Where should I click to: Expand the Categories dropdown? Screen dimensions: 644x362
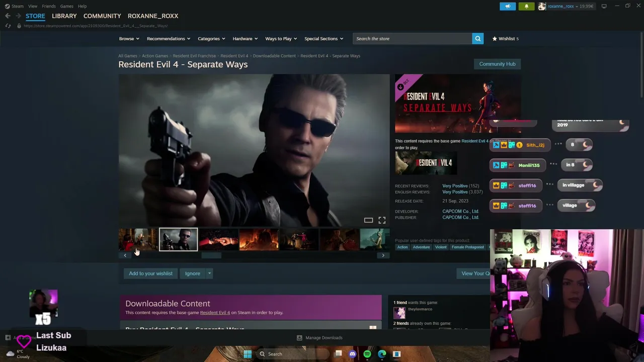point(211,39)
